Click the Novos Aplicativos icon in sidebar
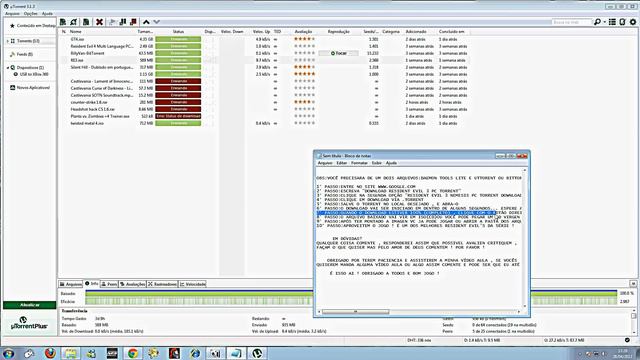640x360 pixels. point(12,88)
